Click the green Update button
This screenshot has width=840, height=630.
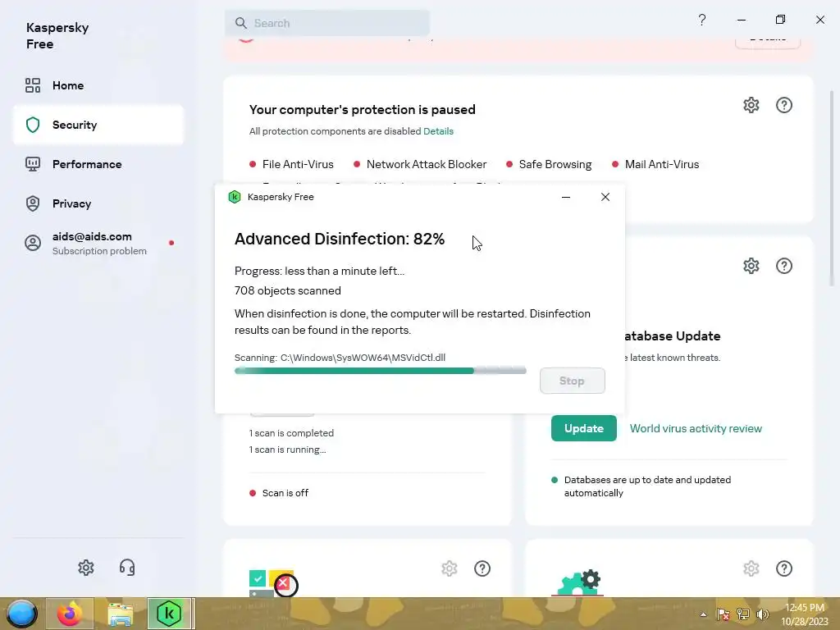click(584, 428)
